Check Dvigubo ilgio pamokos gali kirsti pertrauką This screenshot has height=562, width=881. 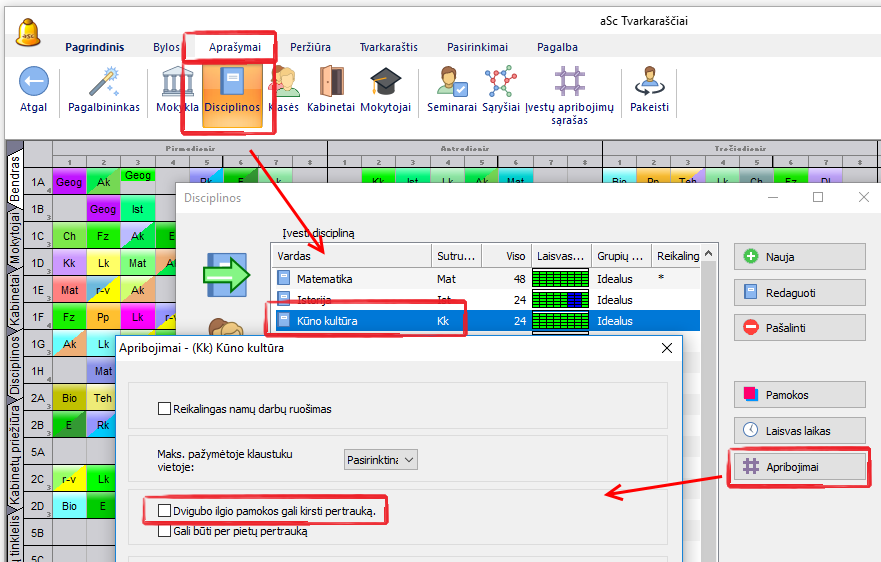(166, 511)
